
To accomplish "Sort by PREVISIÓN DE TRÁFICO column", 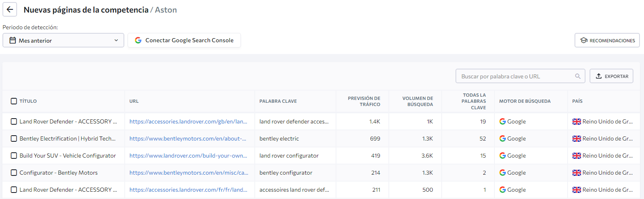I will coord(364,101).
